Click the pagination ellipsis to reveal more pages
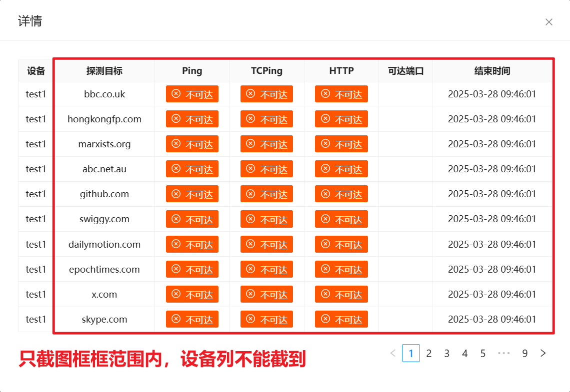The height and width of the screenshot is (392, 570). [504, 353]
